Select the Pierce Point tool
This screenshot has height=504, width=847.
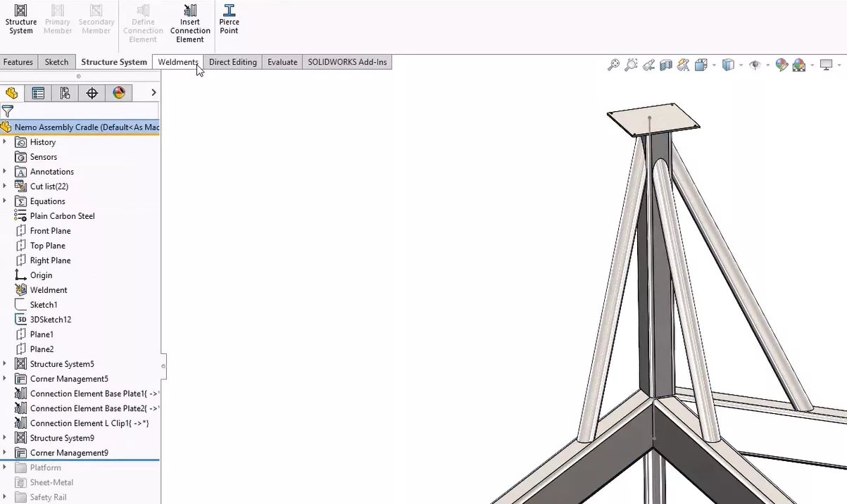click(229, 19)
